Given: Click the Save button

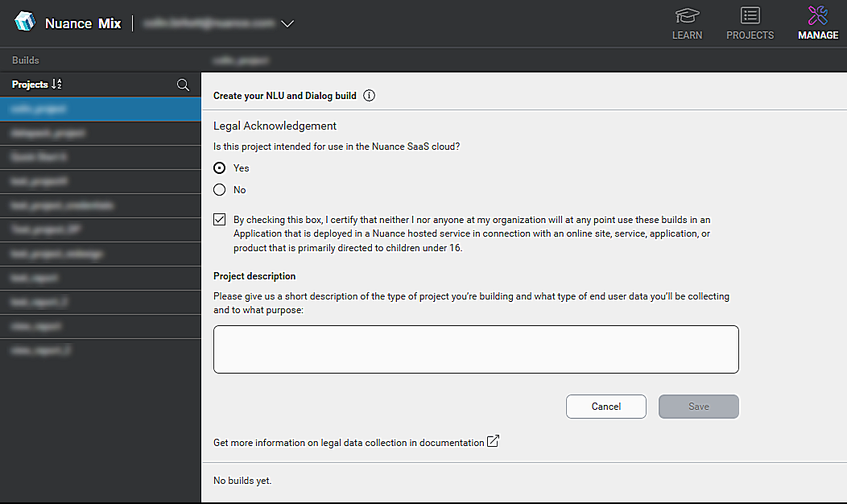Looking at the screenshot, I should 698,406.
